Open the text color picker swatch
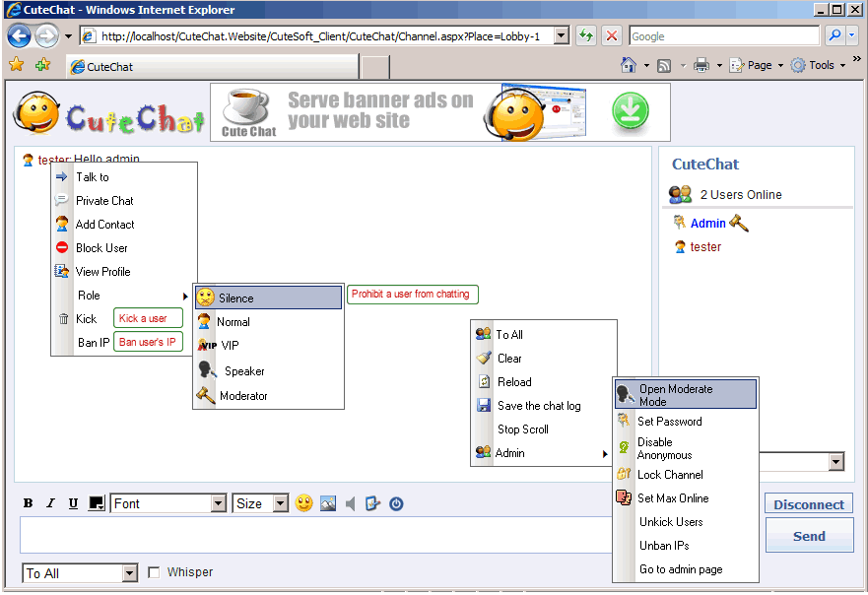Image resolution: width=868 pixels, height=595 pixels. [x=97, y=503]
